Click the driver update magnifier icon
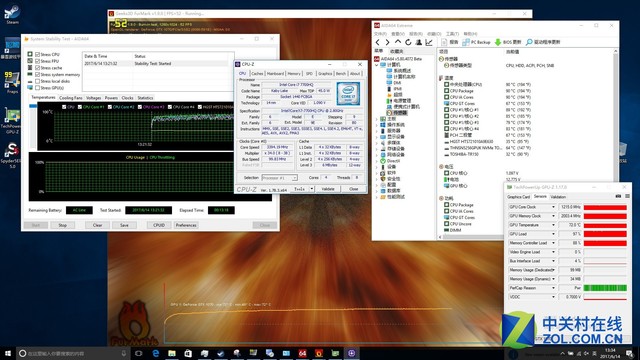 click(x=529, y=42)
